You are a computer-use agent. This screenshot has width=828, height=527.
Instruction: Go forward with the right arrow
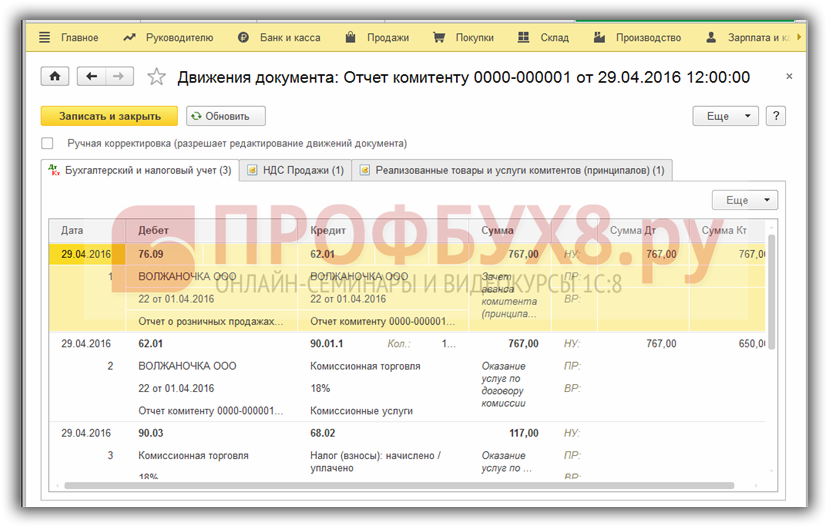pyautogui.click(x=119, y=77)
